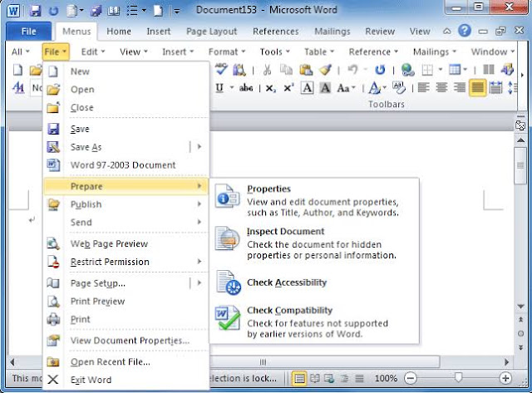This screenshot has width=532, height=393.
Task: Click the Check Accessibility icon
Action: 229,282
